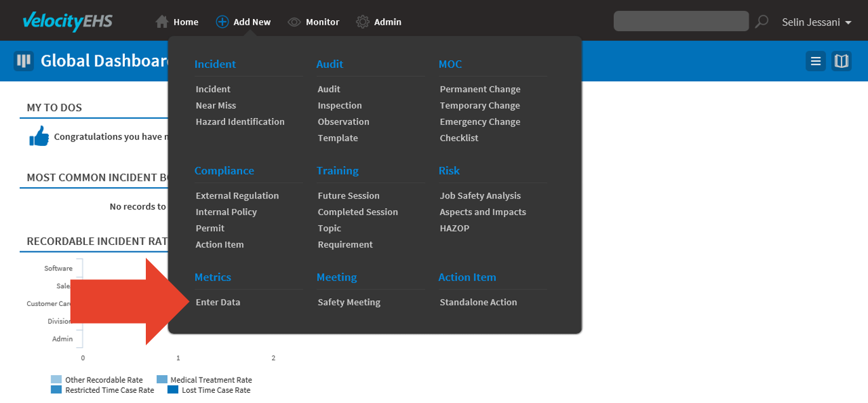This screenshot has height=403, width=868.
Task: Select Enter Data under Metrics
Action: tap(218, 302)
